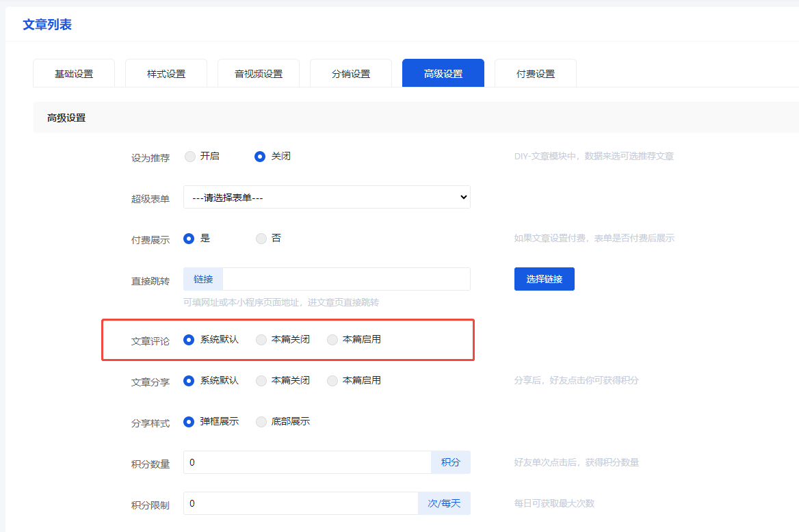
Task: Switch to the 基础设置 tab
Action: click(x=74, y=74)
